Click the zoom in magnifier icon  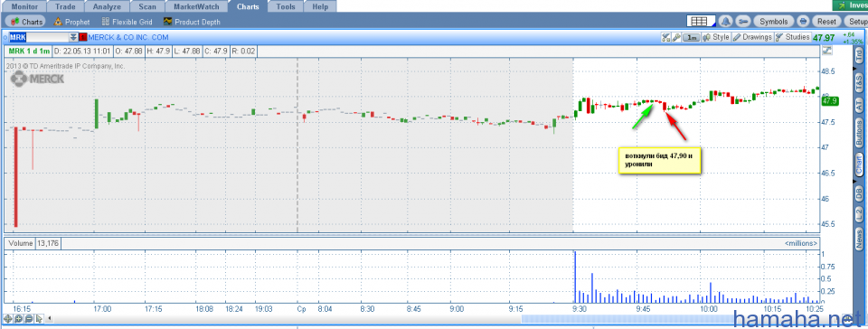(18, 319)
